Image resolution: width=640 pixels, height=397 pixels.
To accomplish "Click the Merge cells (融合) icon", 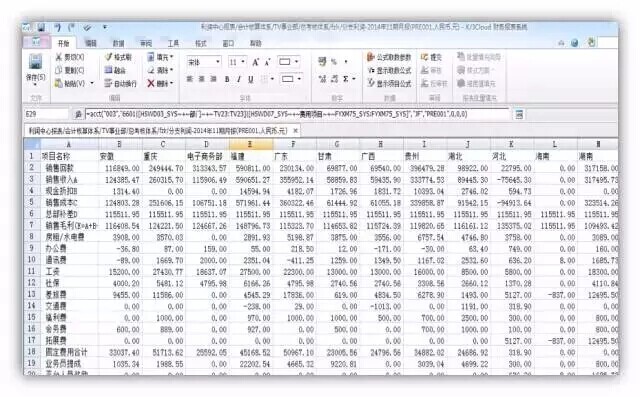I will (108, 70).
